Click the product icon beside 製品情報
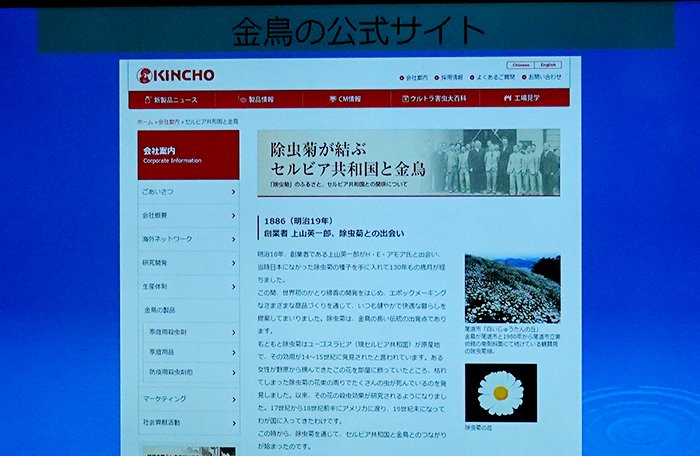 click(x=242, y=100)
